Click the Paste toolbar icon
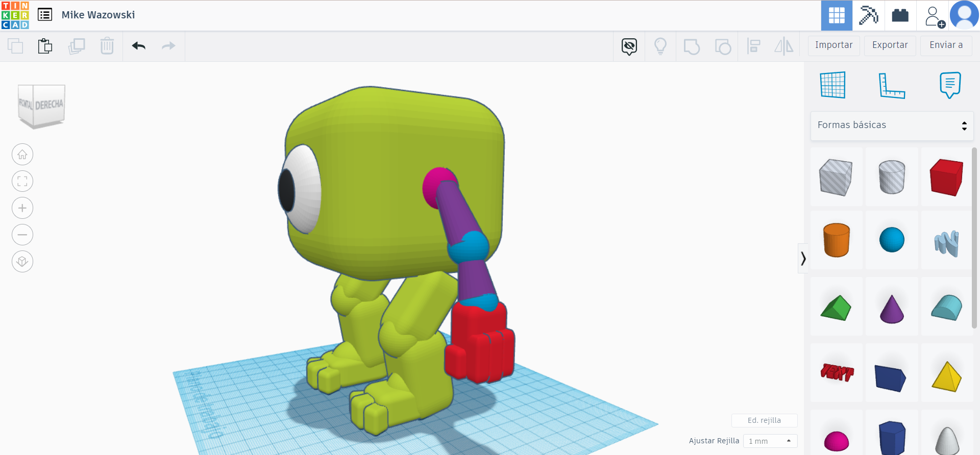The image size is (980, 455). click(45, 46)
